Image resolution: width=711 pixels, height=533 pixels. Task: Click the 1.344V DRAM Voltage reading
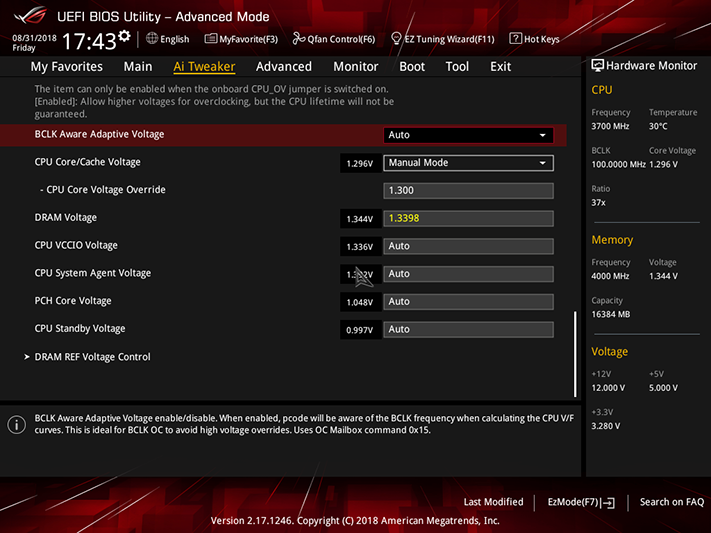coord(360,219)
